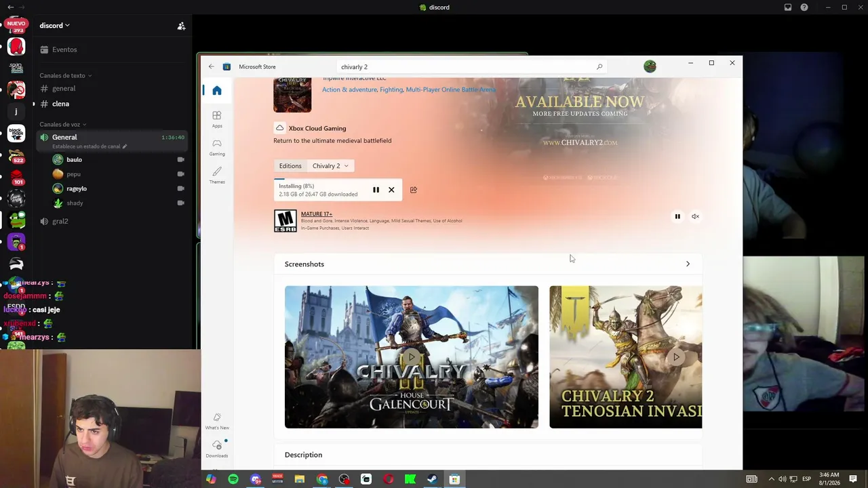Click the search magnifier in Store search box
The width and height of the screenshot is (868, 488).
599,66
